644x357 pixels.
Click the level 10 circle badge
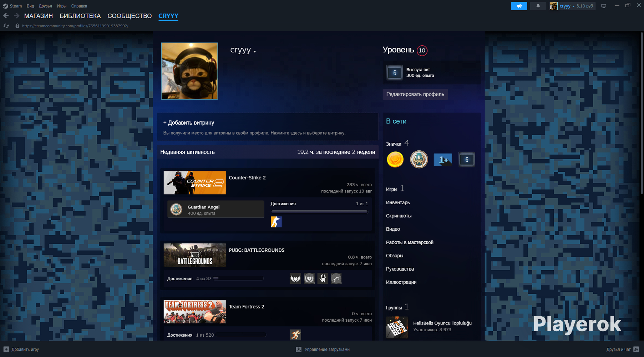click(422, 50)
